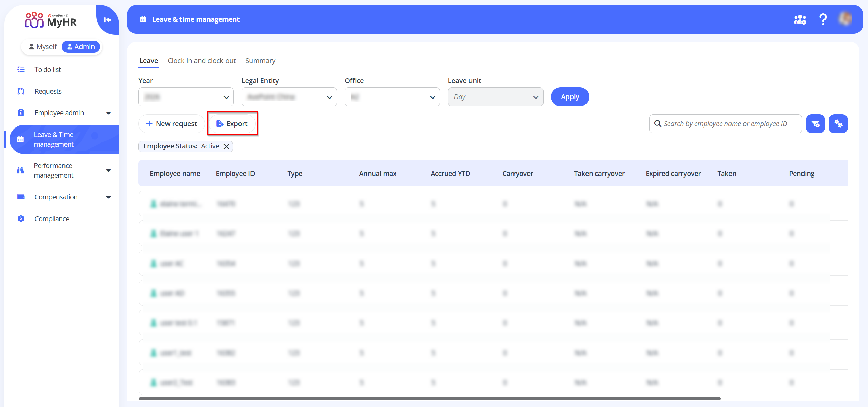The image size is (868, 407).
Task: Switch to Clock-in and clock-out tab
Action: 201,61
